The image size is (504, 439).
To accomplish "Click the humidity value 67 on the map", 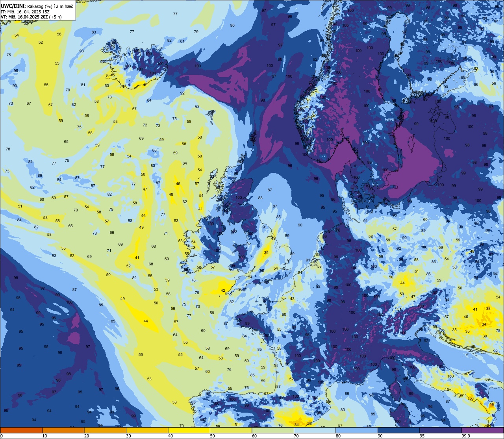I will pos(29,104).
